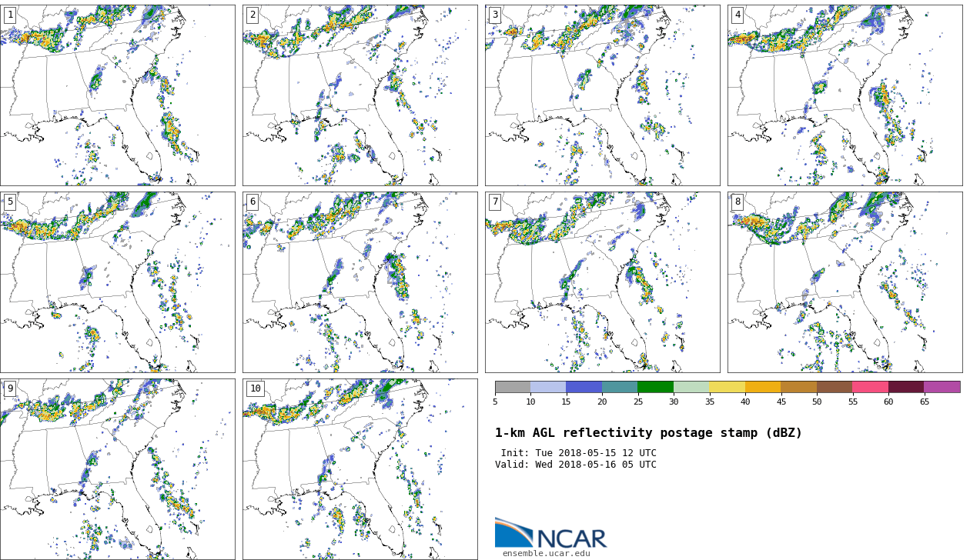Click the colorbar tick label 65
Viewport: 970px width, 560px height.
coord(924,402)
